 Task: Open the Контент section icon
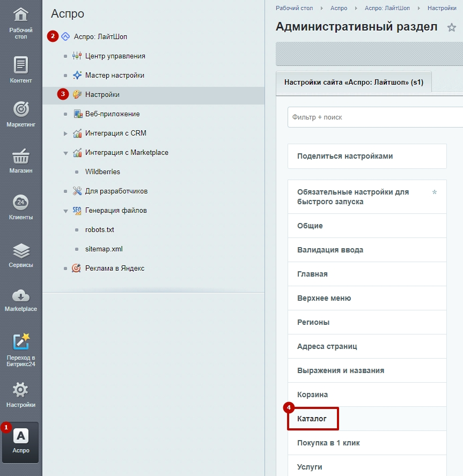coord(20,65)
